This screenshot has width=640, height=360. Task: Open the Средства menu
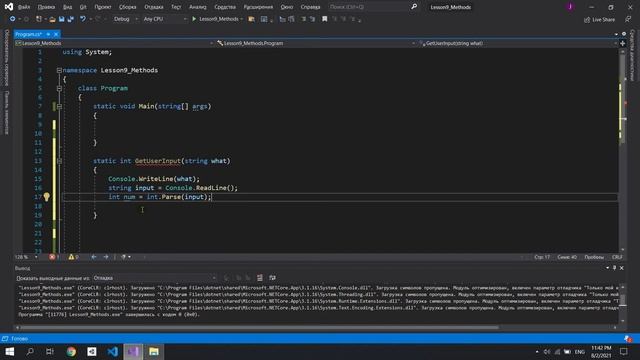(x=225, y=7)
